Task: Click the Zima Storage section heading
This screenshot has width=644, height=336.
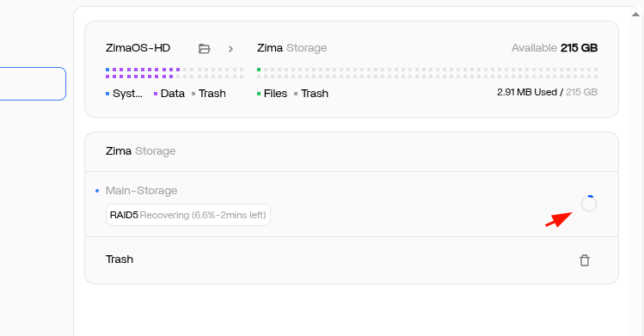Action: 140,151
